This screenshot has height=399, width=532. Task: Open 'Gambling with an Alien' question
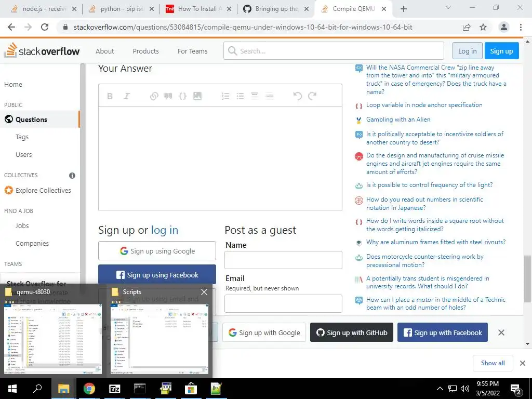(398, 119)
